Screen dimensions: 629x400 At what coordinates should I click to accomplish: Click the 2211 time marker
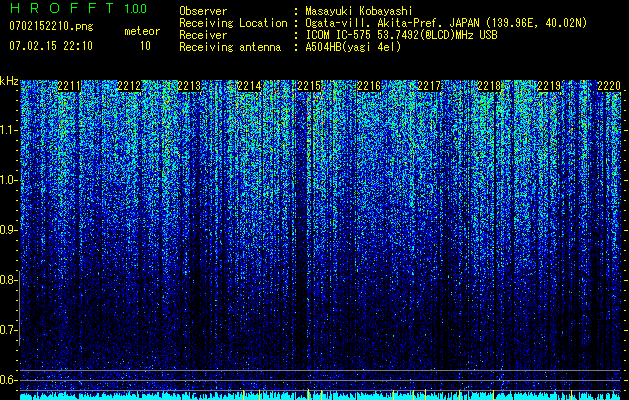coord(69,86)
